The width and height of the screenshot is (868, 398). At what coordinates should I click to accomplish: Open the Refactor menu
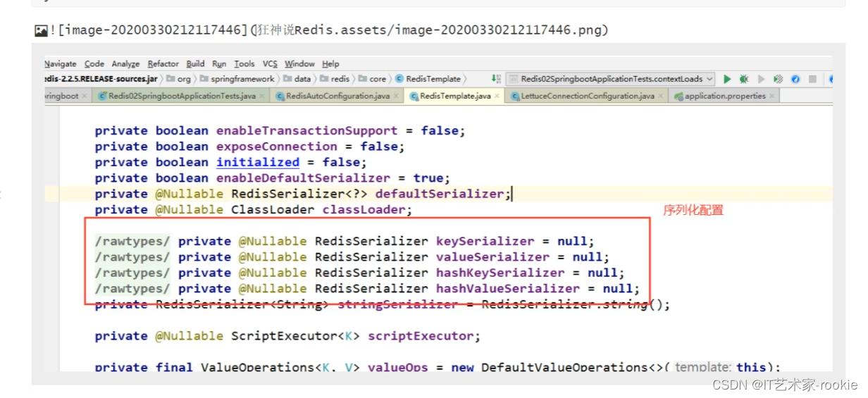tap(163, 63)
